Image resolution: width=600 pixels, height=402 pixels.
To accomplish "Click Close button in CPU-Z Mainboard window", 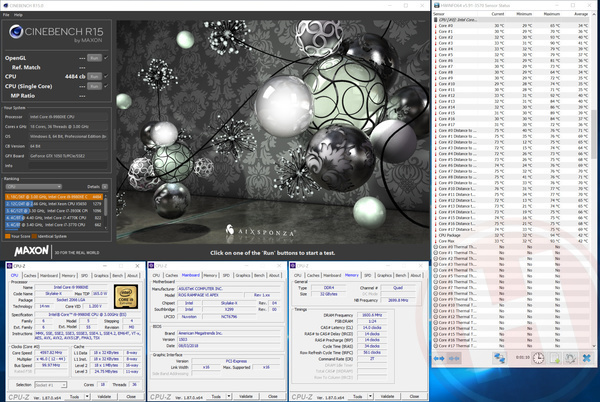I will tap(272, 397).
